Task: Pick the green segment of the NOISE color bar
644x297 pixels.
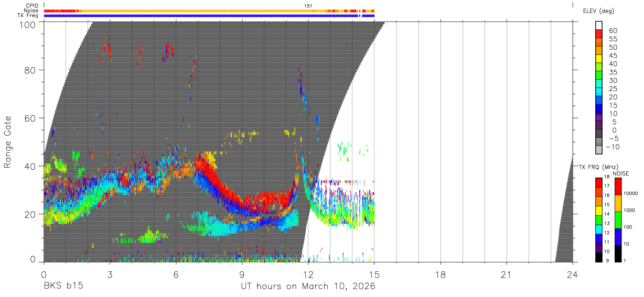Action: tap(618, 220)
